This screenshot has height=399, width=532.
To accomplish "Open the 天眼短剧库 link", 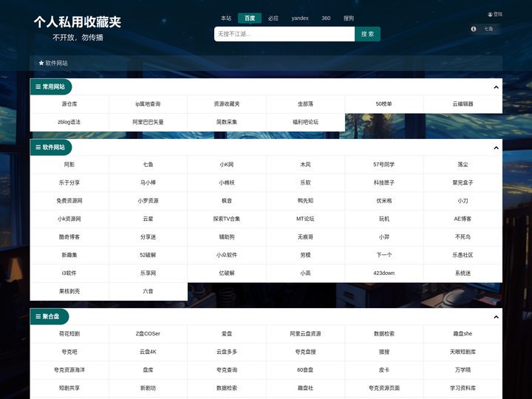I will click(x=463, y=352).
